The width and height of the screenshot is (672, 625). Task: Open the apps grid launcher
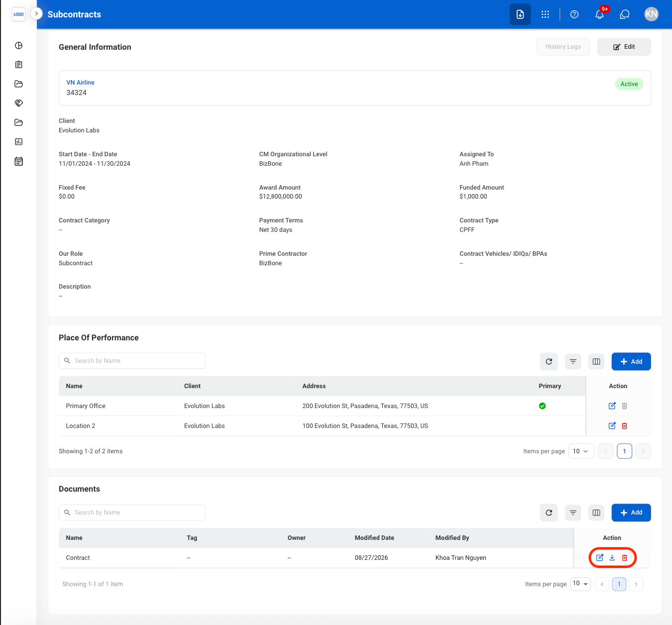pos(546,14)
